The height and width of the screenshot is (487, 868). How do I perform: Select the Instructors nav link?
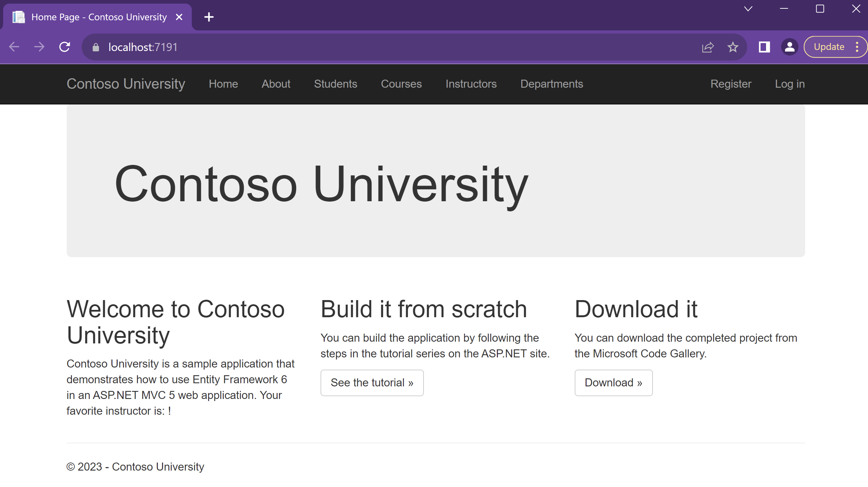pos(471,84)
